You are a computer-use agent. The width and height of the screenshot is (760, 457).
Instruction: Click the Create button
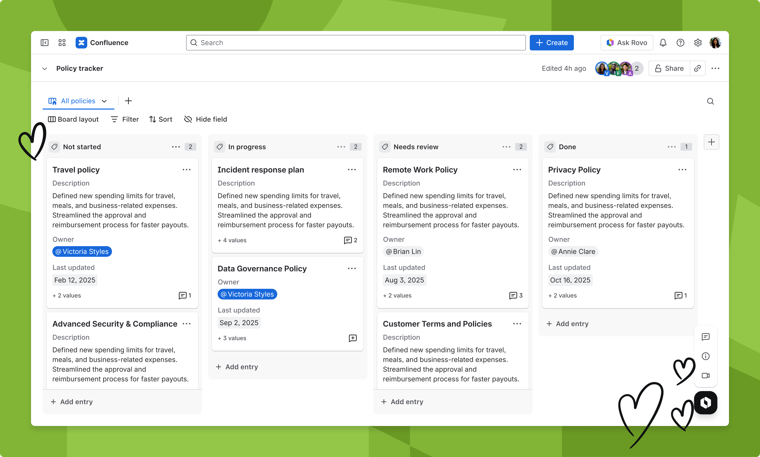(x=552, y=43)
